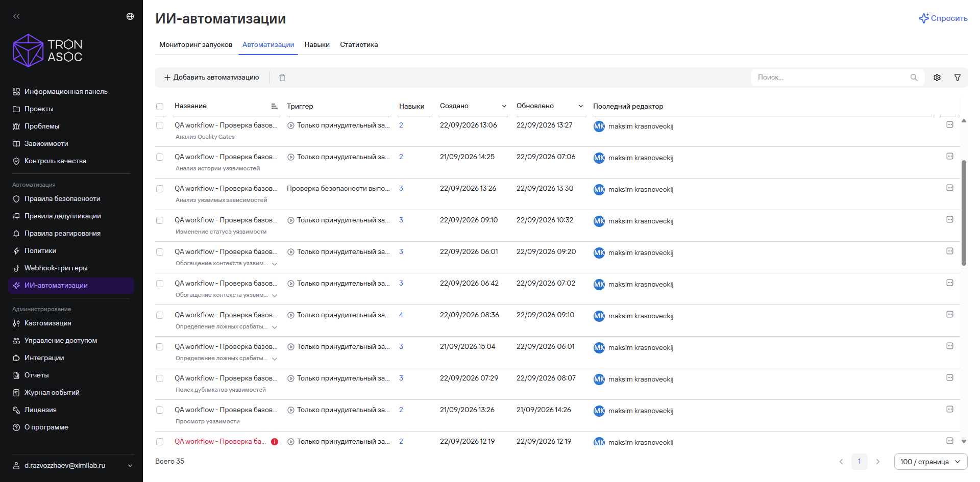This screenshot has width=980, height=482.
Task: Open the 100 / страница page-size dropdown
Action: [x=930, y=462]
